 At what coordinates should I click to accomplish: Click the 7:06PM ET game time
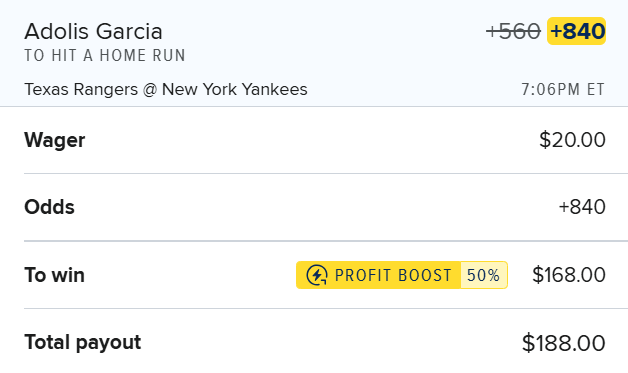coord(563,89)
